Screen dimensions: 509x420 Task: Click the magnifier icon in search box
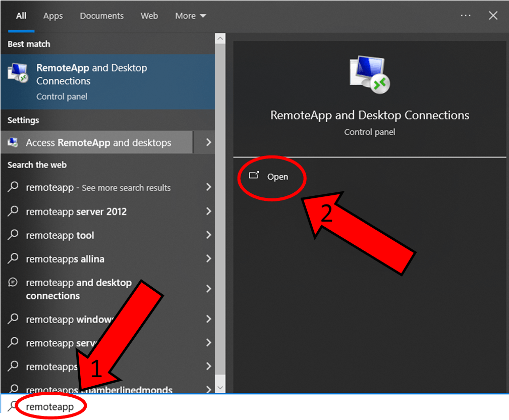click(x=12, y=406)
